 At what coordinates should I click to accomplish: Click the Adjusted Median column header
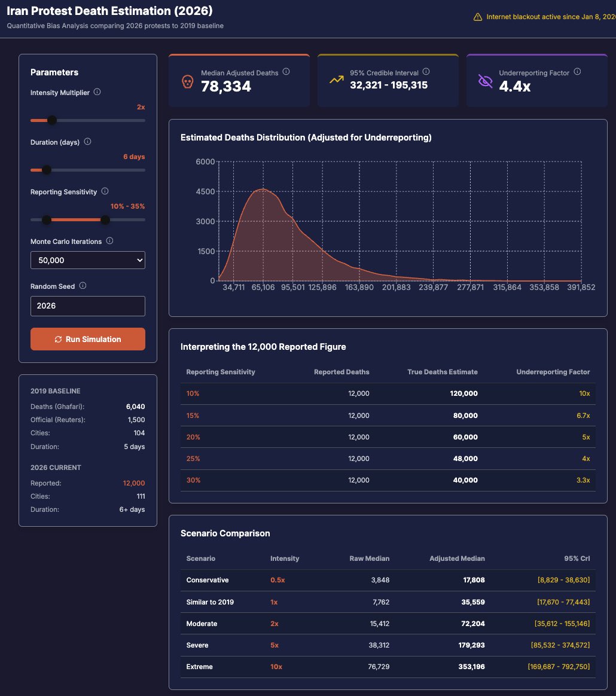tap(457, 558)
